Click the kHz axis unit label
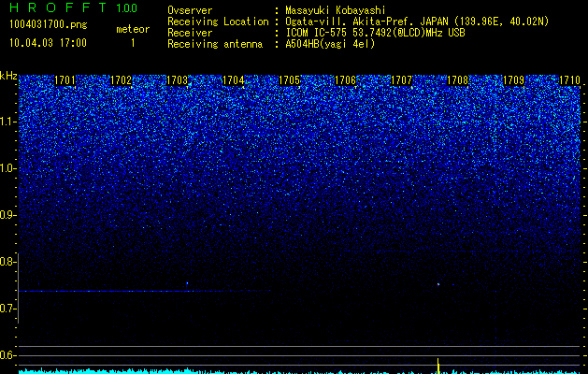 tap(8, 76)
